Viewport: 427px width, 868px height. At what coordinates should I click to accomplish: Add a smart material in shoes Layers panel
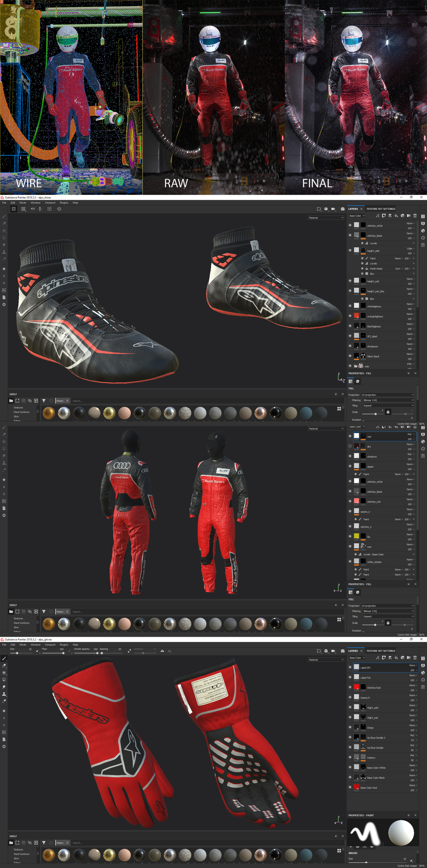pos(403,216)
